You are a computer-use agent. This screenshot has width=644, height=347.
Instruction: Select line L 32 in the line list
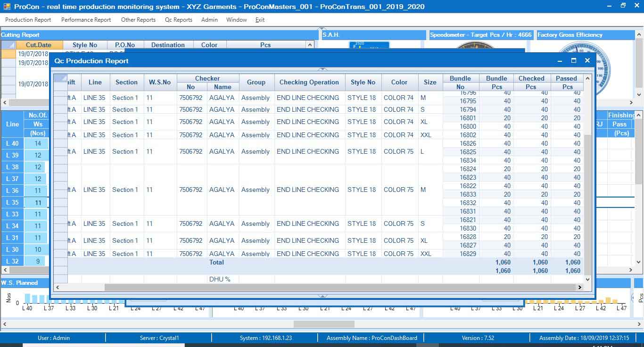coord(12,261)
